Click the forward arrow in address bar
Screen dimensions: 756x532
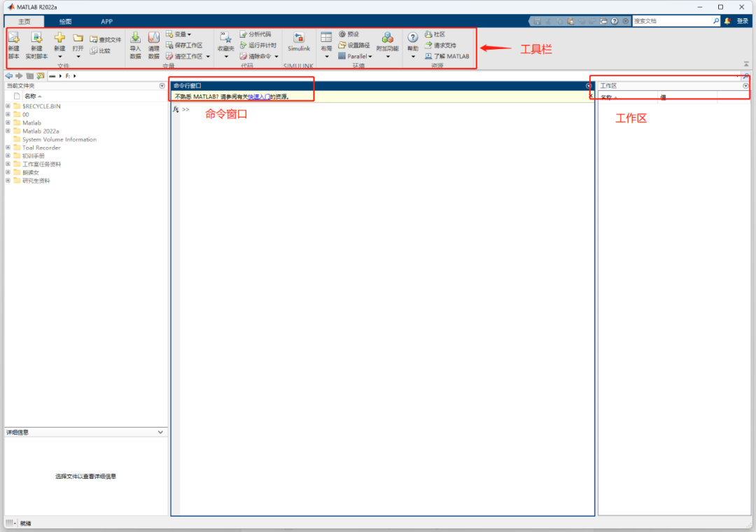20,76
